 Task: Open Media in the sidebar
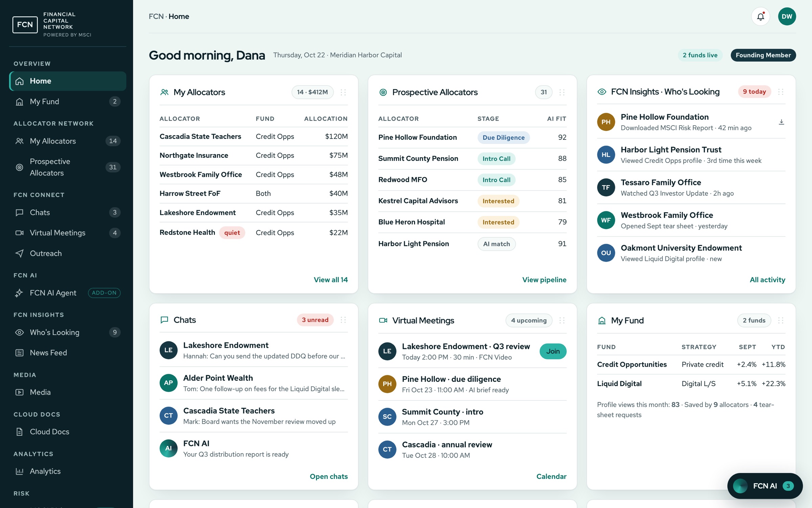(68, 392)
